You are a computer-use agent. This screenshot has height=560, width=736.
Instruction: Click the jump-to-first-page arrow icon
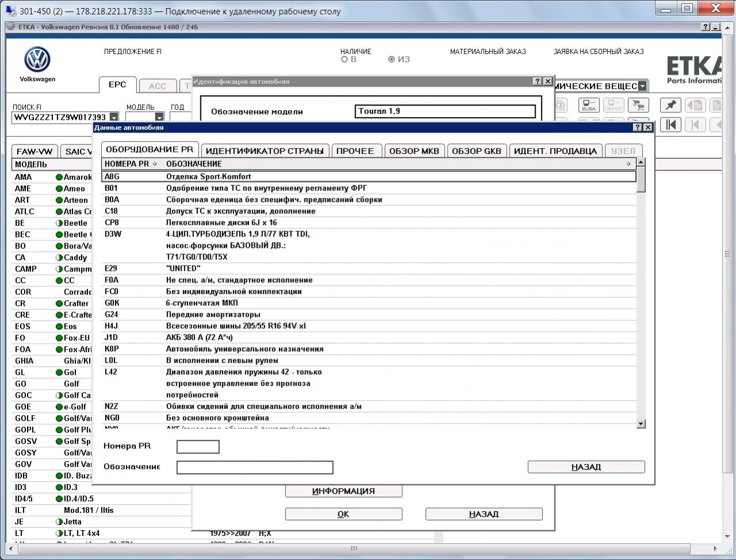pos(670,124)
